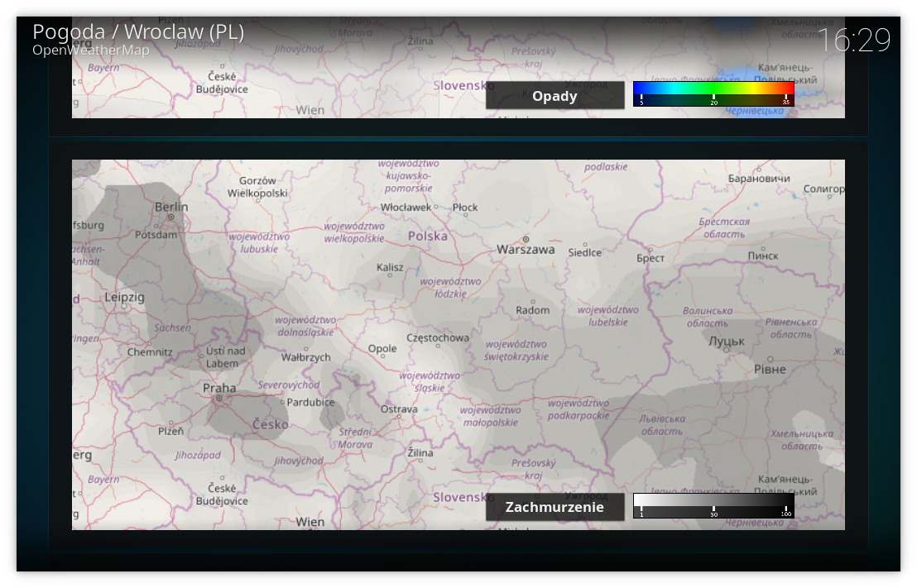Click the Opole city label
Viewport: 917px width, 588px height.
pos(382,349)
